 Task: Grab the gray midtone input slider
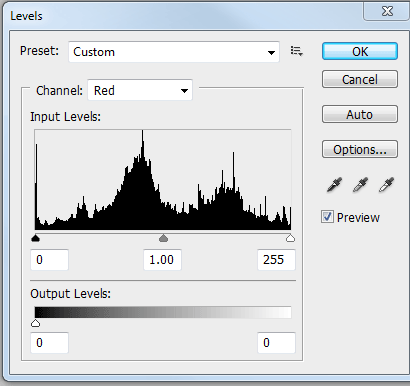[163, 238]
